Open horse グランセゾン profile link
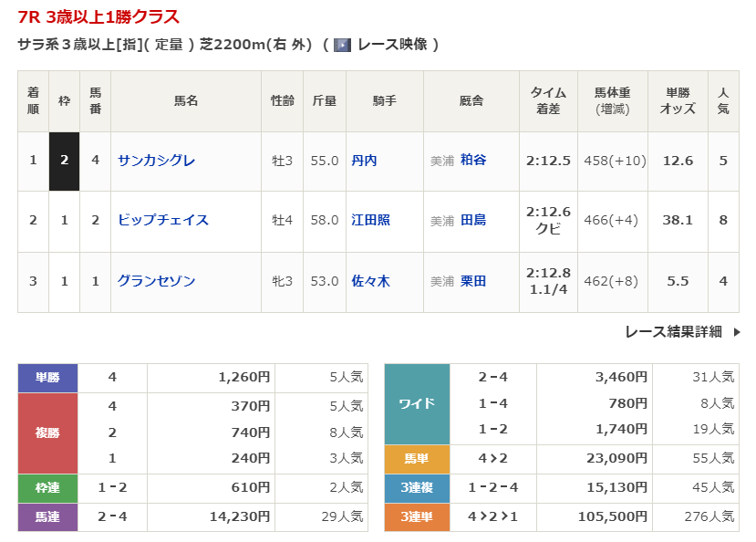The height and width of the screenshot is (542, 756). (x=156, y=281)
